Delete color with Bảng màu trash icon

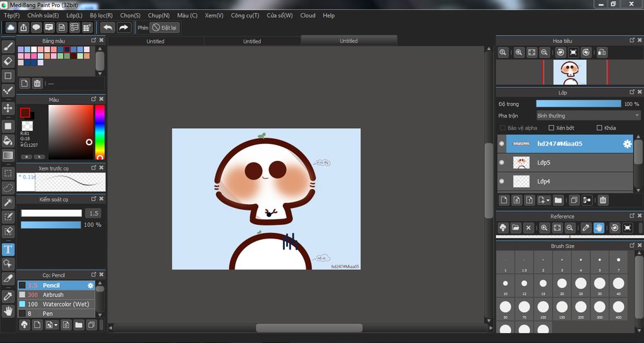coord(37,84)
